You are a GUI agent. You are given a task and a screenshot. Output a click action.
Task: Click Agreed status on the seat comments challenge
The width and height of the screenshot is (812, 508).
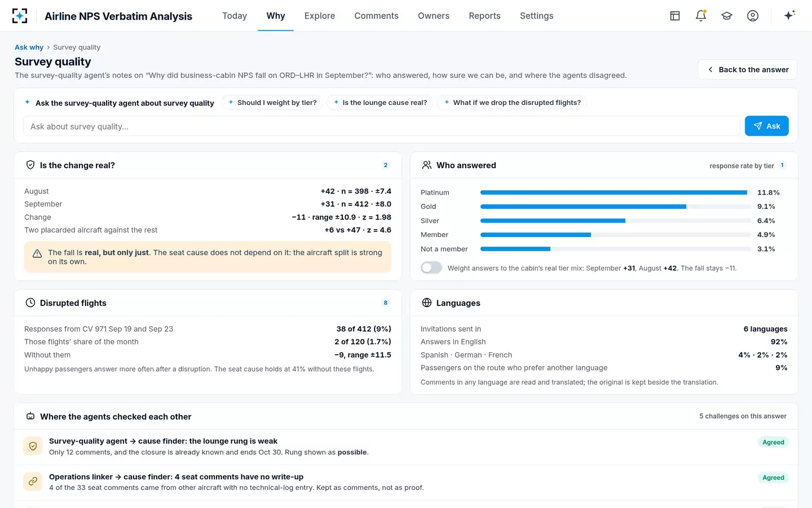(x=773, y=478)
